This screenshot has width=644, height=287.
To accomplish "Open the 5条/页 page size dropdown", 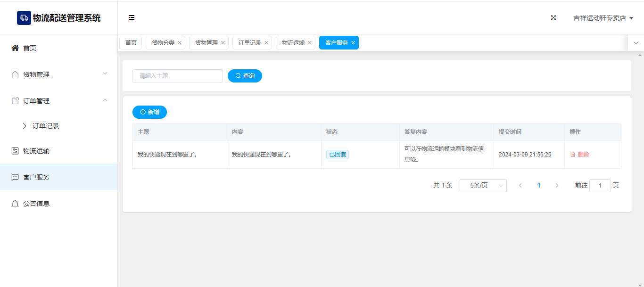I will pyautogui.click(x=483, y=186).
